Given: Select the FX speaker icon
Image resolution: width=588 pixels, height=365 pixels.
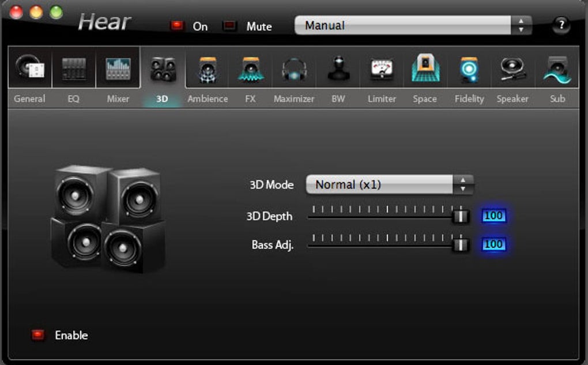Looking at the screenshot, I should 251,70.
